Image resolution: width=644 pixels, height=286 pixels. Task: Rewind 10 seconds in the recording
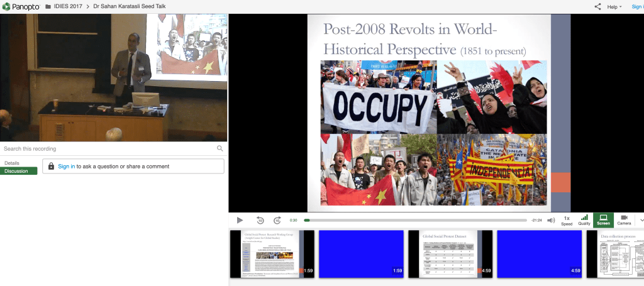click(x=260, y=221)
